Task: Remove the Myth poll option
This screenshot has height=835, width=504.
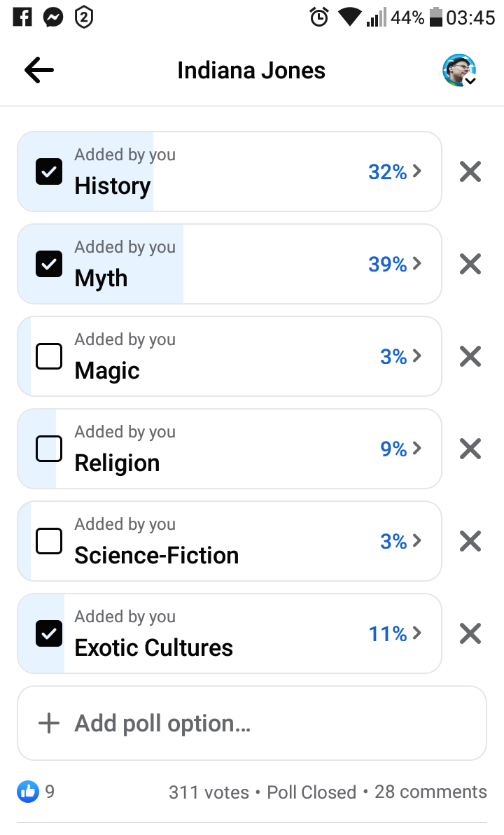Action: [x=470, y=264]
